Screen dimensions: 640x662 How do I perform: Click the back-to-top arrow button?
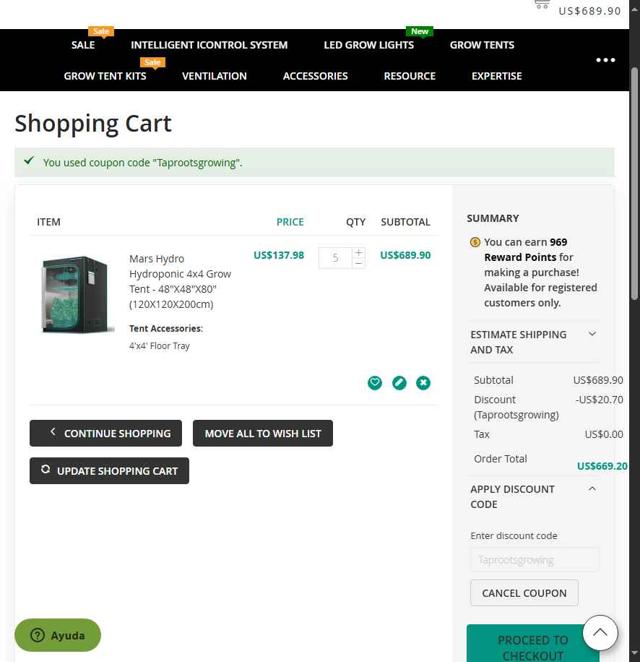pos(600,632)
